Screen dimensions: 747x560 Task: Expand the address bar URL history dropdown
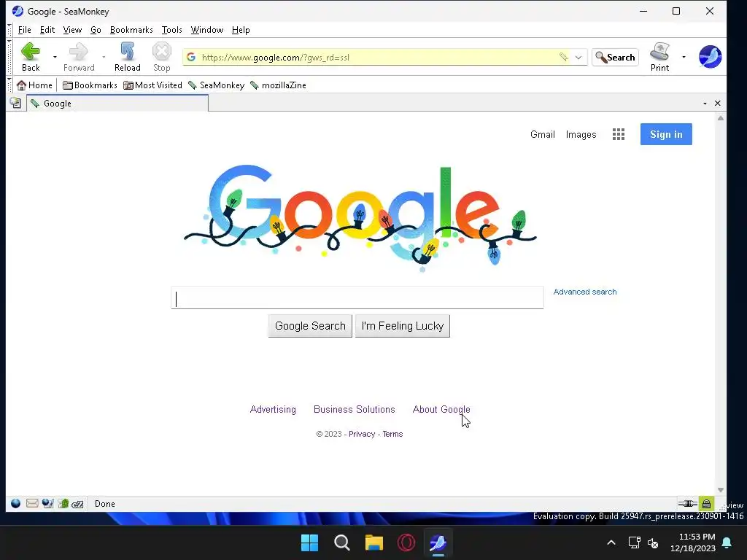(x=578, y=57)
